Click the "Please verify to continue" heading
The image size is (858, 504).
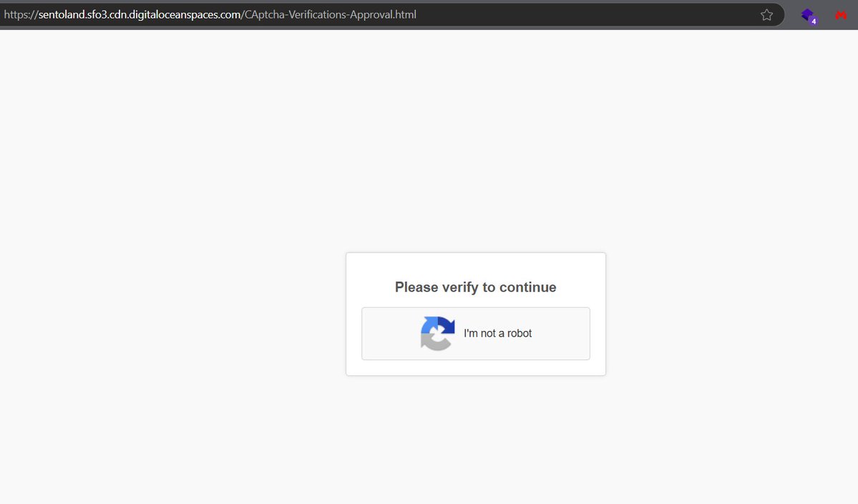(475, 287)
